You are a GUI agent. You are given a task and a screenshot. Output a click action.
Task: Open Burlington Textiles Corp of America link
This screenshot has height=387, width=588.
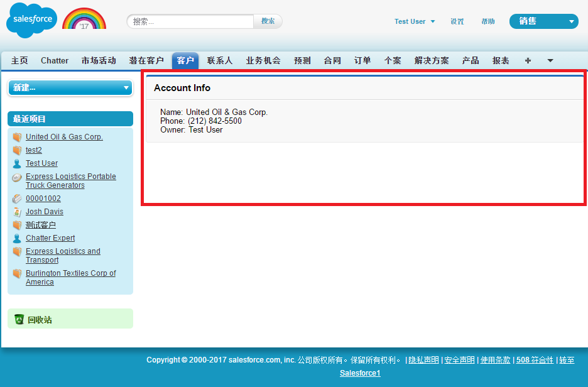coord(71,278)
